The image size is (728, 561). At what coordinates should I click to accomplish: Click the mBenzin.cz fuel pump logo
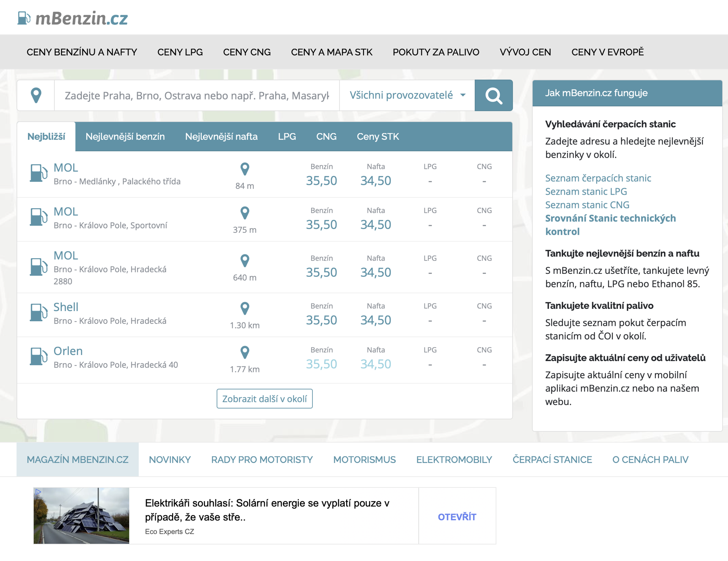(72, 18)
